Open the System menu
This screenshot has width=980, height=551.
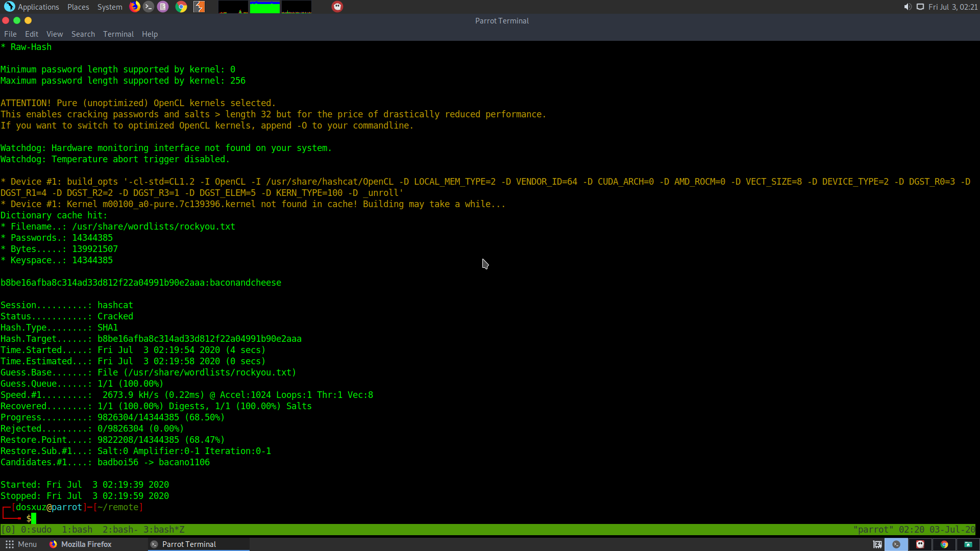(110, 7)
